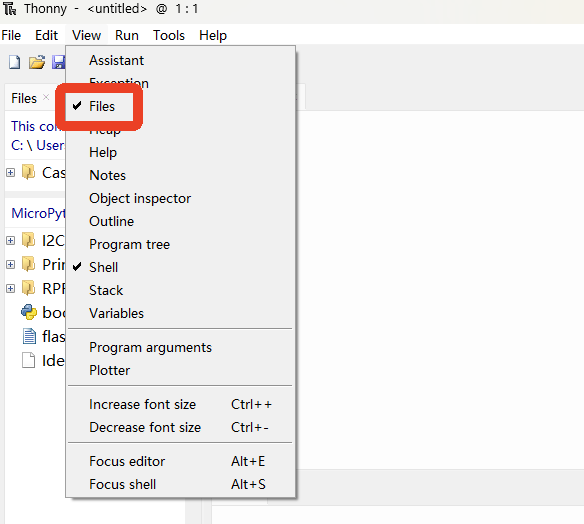This screenshot has width=584, height=524.
Task: Click the Thonny app icon in title bar
Action: click(10, 9)
